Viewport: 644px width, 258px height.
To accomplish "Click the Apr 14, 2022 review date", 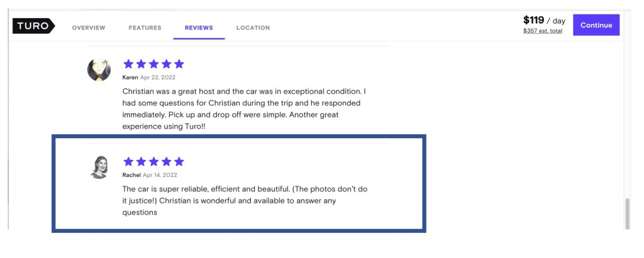I will click(160, 175).
